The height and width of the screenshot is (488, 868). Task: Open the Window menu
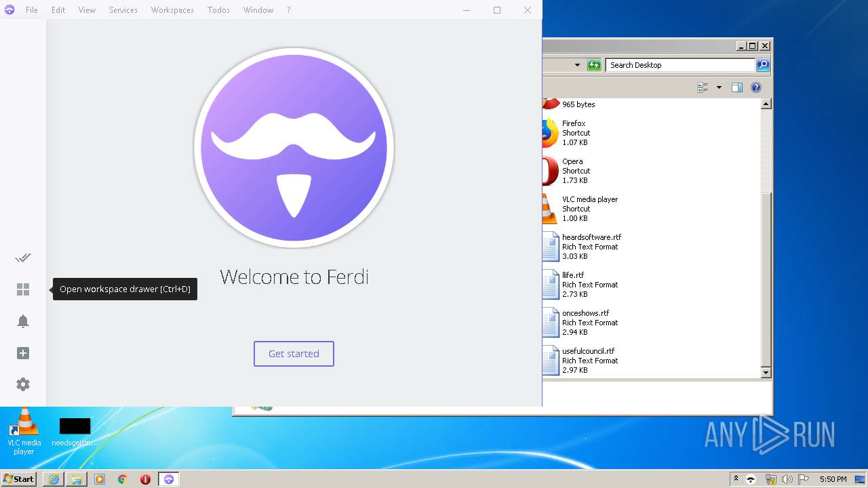258,10
